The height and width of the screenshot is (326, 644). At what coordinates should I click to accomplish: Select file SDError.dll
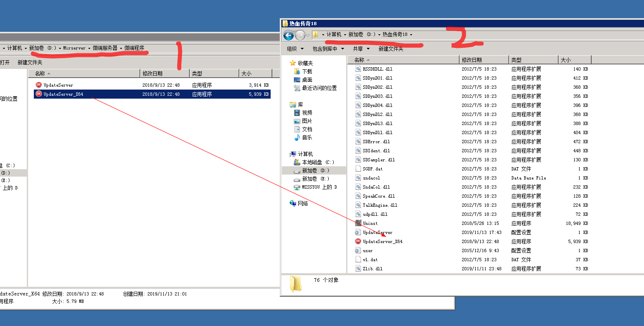(x=376, y=142)
